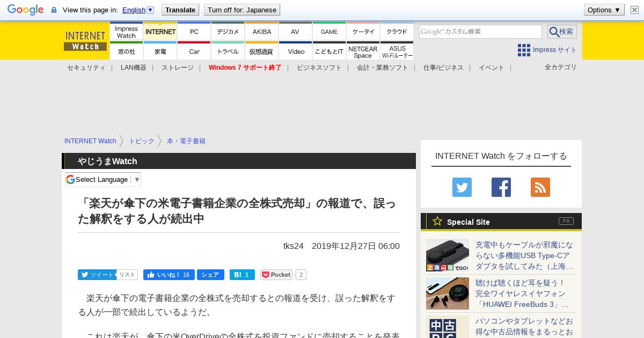
Task: Open the トラベル tab
Action: [x=228, y=52]
